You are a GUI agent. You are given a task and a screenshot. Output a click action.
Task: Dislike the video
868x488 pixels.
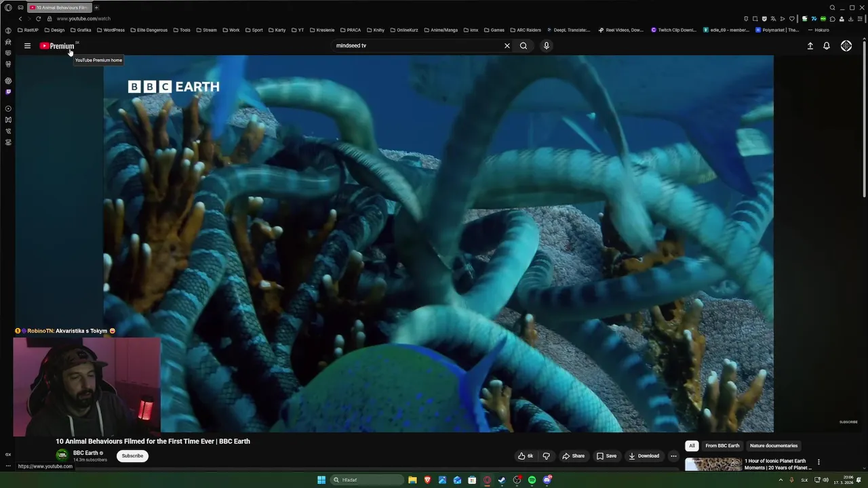(x=546, y=456)
